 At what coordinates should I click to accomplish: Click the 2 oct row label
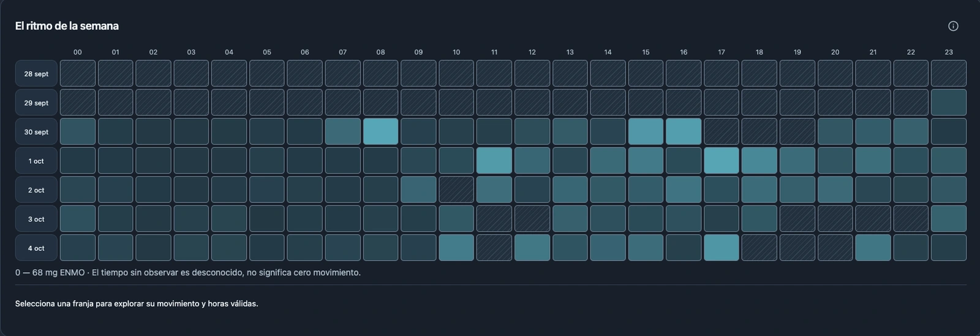pos(36,190)
